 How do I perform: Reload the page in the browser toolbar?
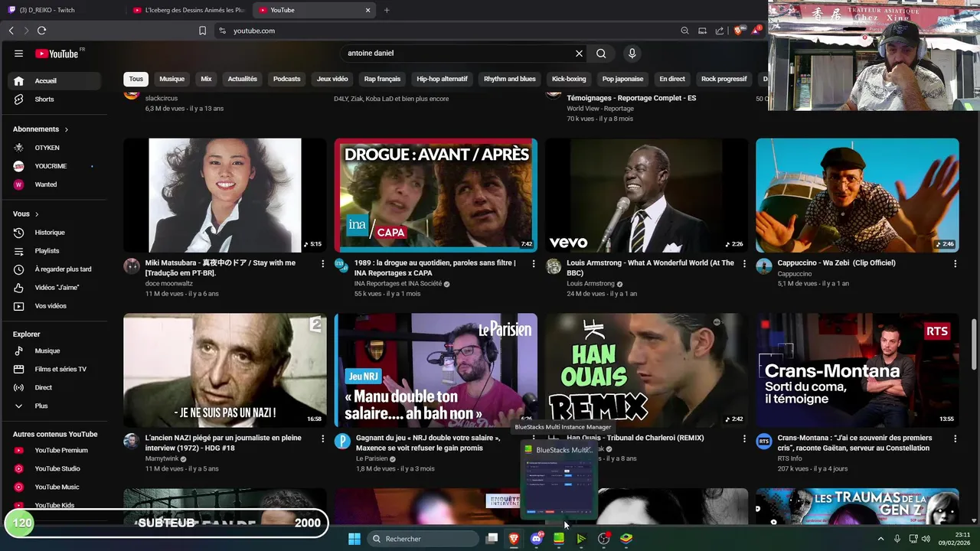click(x=41, y=31)
